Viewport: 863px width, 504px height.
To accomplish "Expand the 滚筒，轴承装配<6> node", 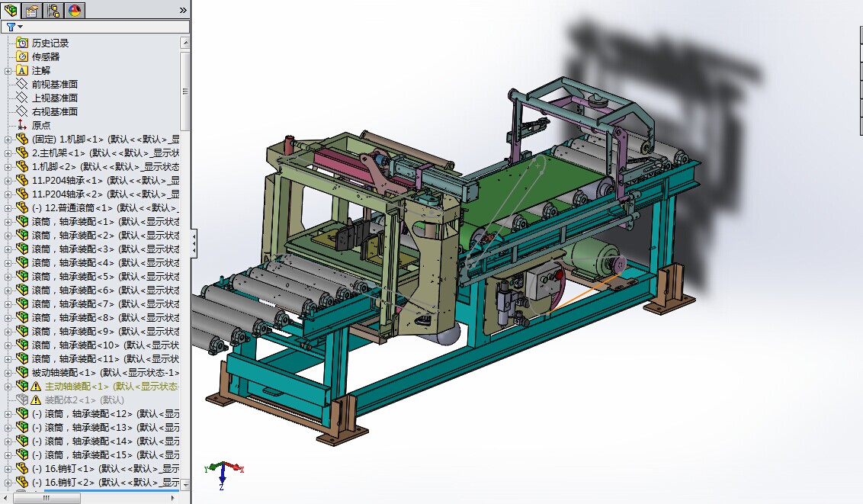I will pos(8,291).
